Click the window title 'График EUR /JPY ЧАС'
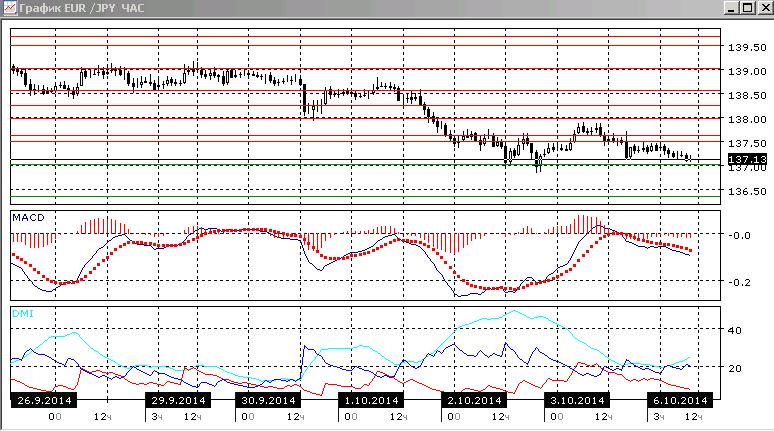The height and width of the screenshot is (431, 774). [x=82, y=8]
